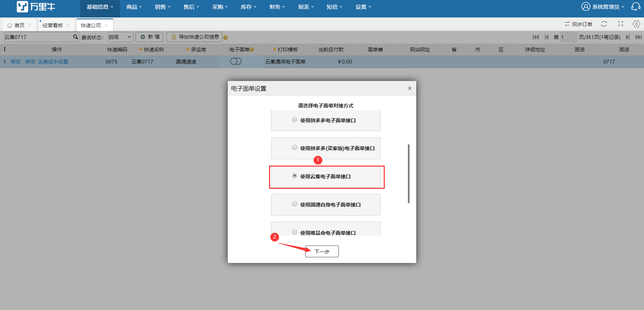Click the 运费成本设置 link

tap(53, 62)
